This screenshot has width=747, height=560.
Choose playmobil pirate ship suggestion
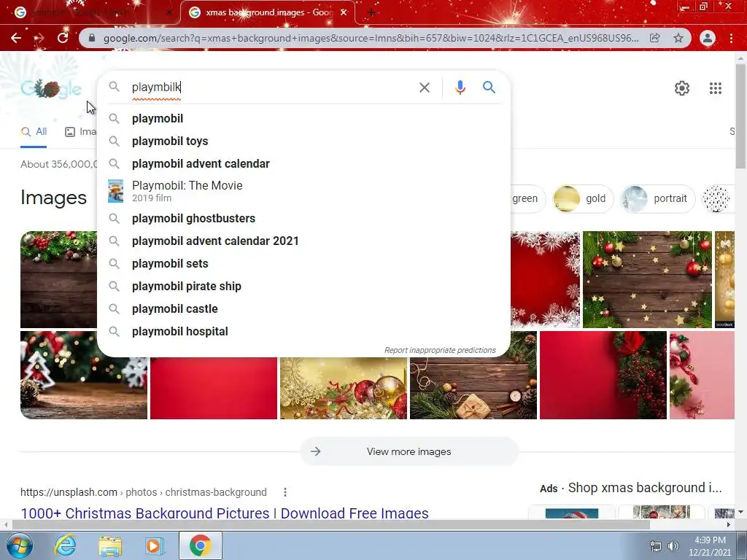tap(304, 286)
